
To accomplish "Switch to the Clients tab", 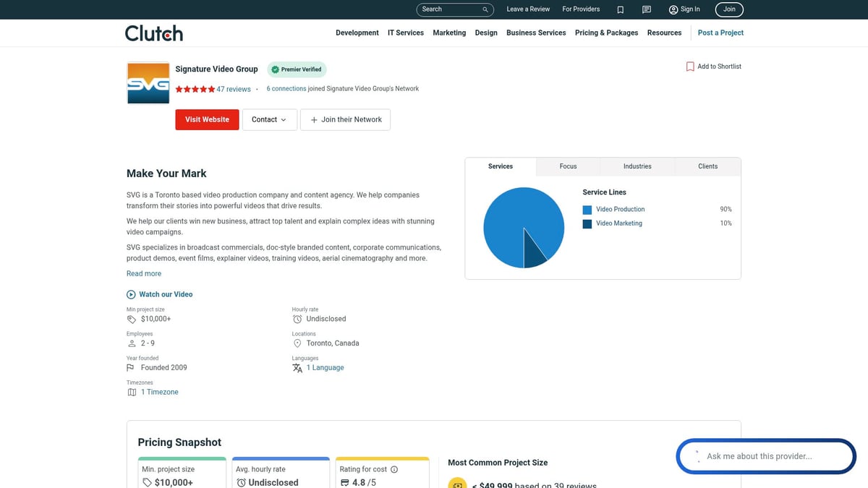I will 708,166.
